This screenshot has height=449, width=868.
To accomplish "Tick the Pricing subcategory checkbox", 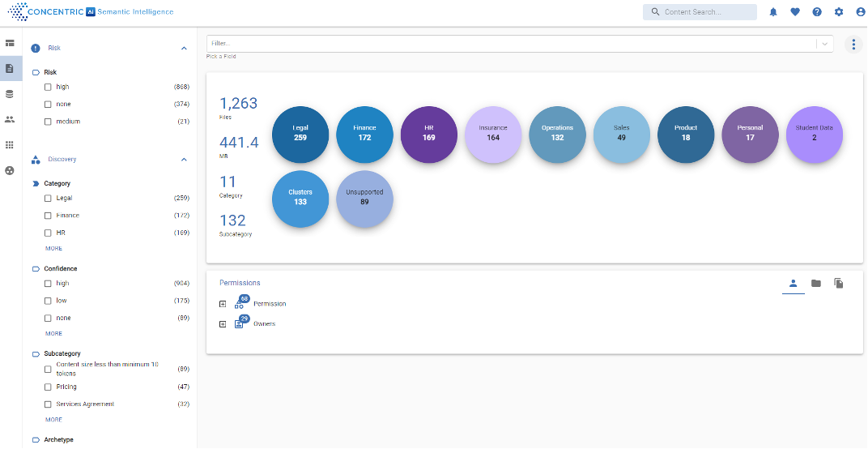I will [x=48, y=387].
